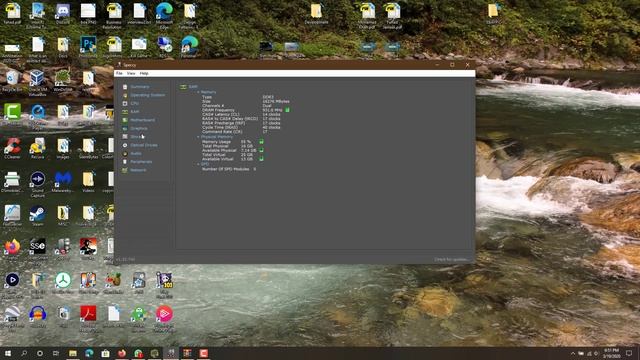Viewport: 640px width, 360px height.
Task: Select the Discord desktop shortcut
Action: 63,13
